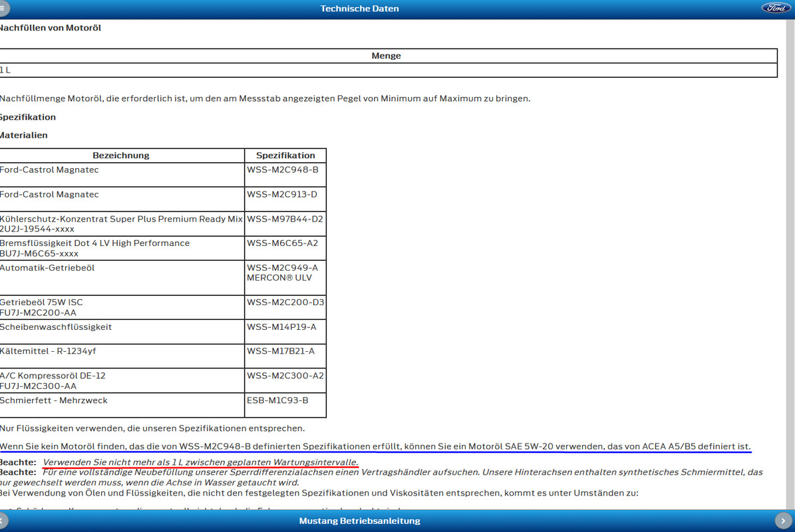795x532 pixels.
Task: Click the ESB-M1C93-B cell
Action: pos(285,406)
